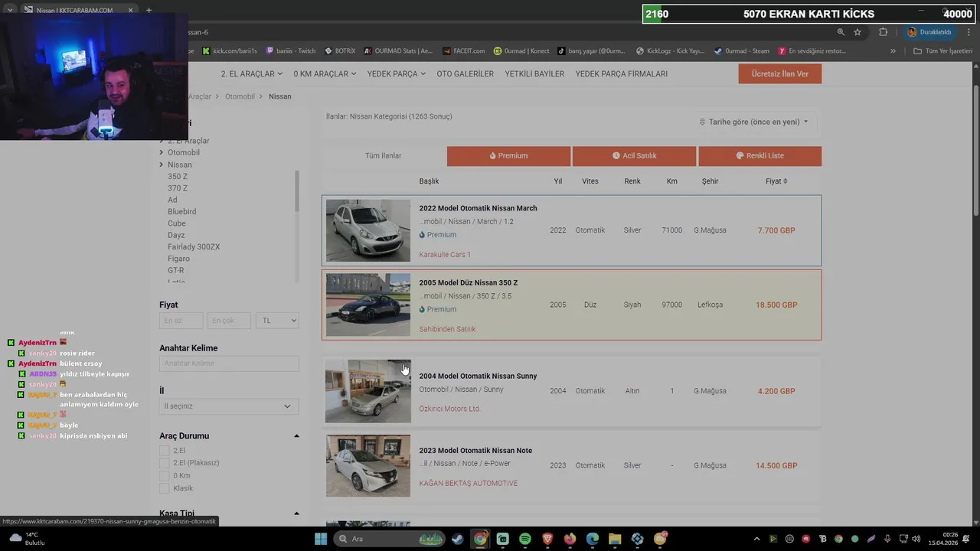This screenshot has height=551, width=980.
Task: Select 350 Z in the category list
Action: tap(178, 176)
